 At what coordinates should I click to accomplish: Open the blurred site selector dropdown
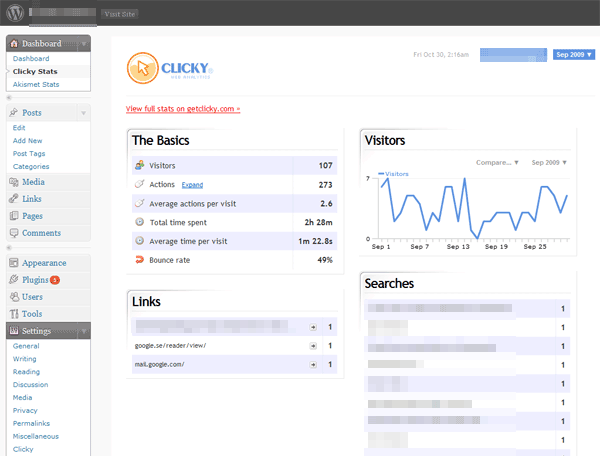pos(514,55)
